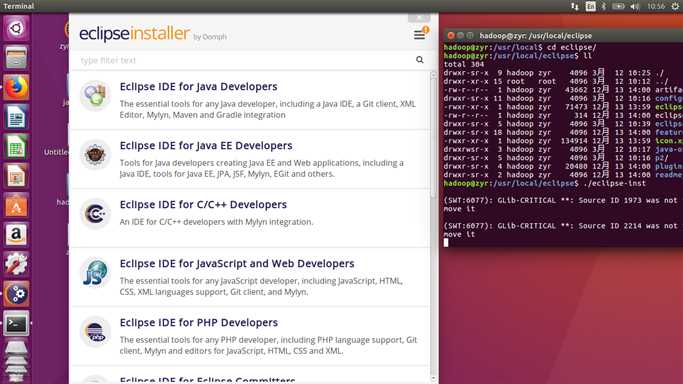Open the session gear menu in the top panel
The height and width of the screenshot is (384, 683).
tap(675, 6)
